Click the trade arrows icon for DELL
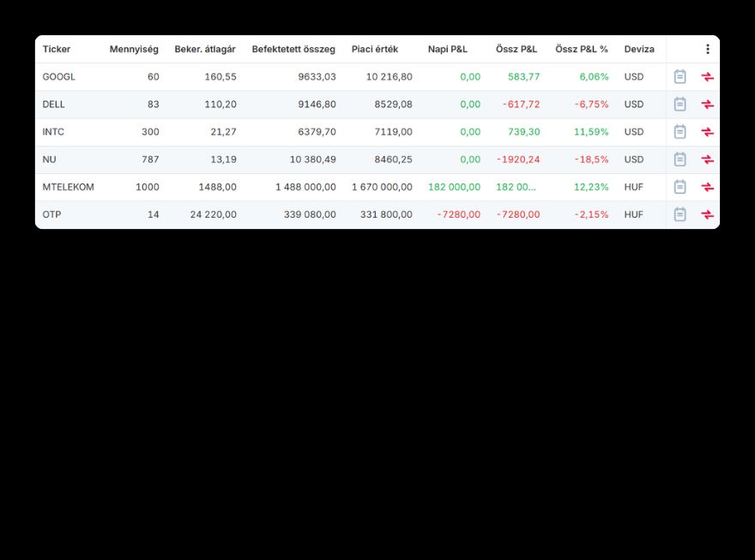755x560 pixels. click(707, 104)
